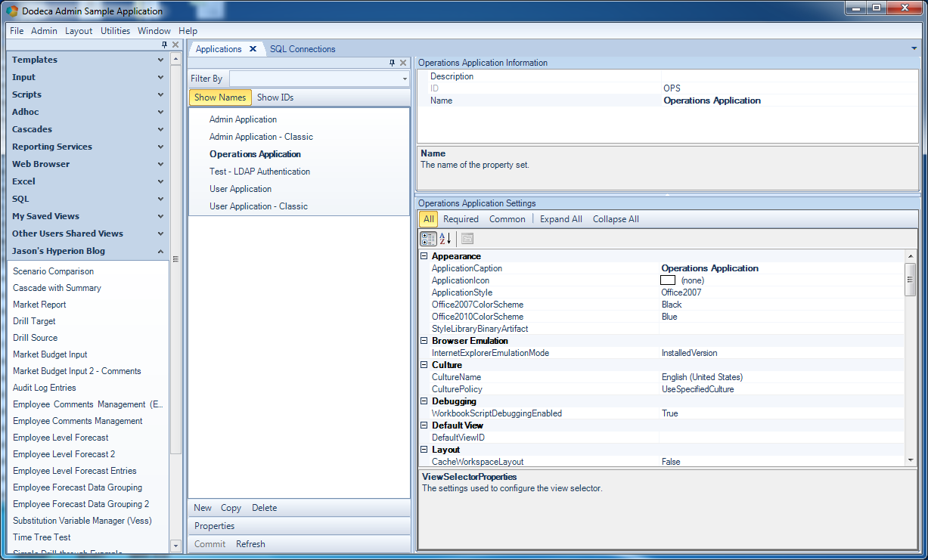Collapse the Appearance category
928x560 pixels.
coord(424,256)
